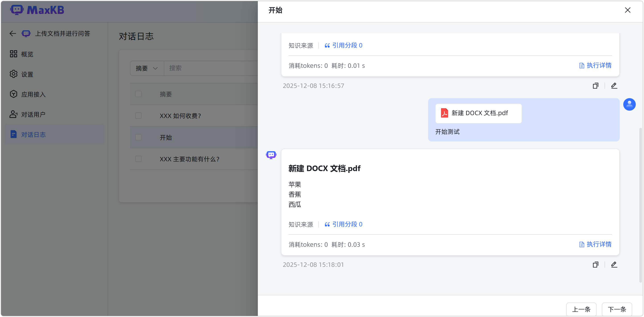Click the user avatar icon
This screenshot has width=644, height=317.
[x=629, y=104]
